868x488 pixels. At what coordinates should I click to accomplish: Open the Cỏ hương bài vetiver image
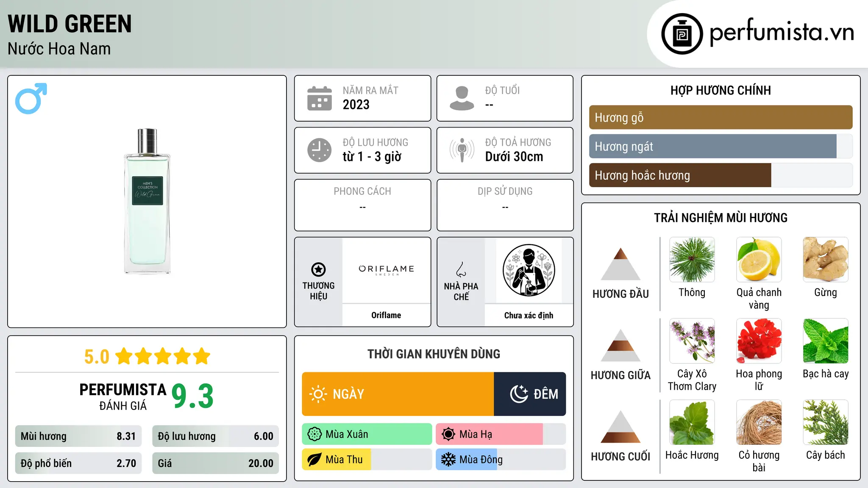pyautogui.click(x=759, y=422)
